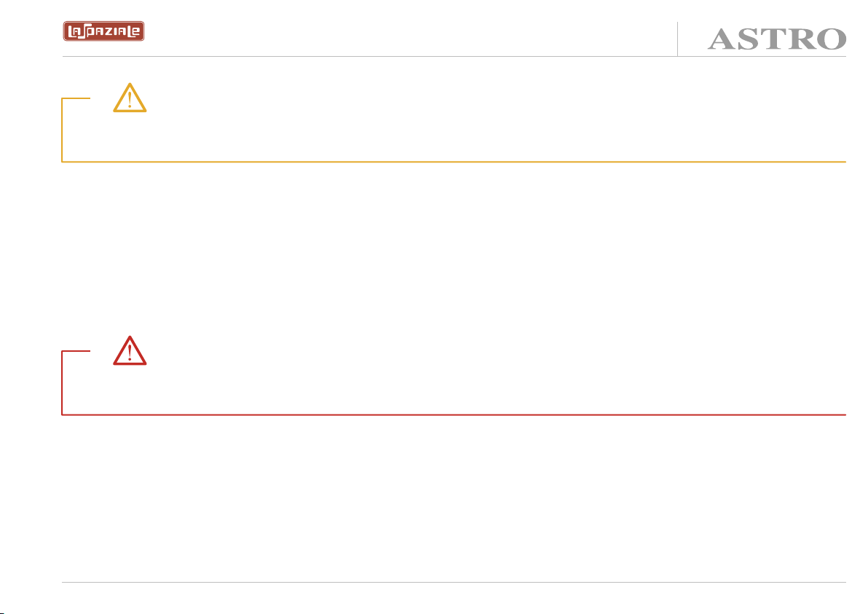This screenshot has height=614, width=868.
Task: Click the red warning triangle icon
Action: pyautogui.click(x=130, y=351)
